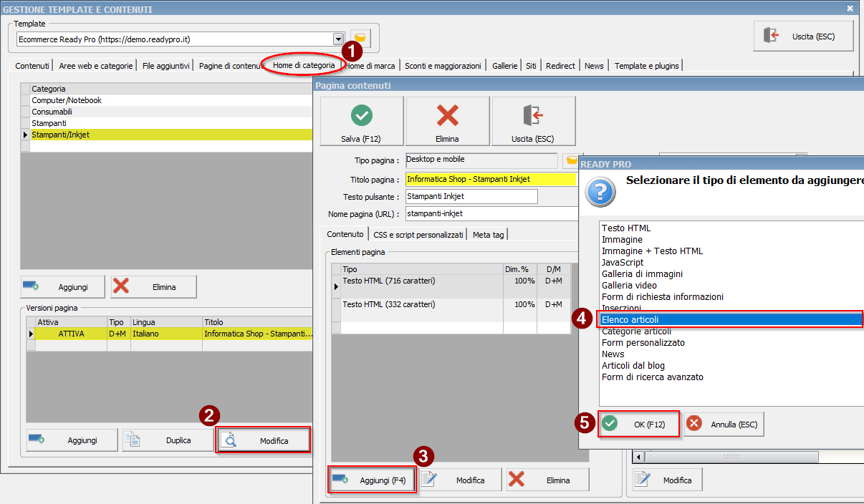This screenshot has width=864, height=504.
Task: Open the Template dropdown arrow
Action: 339,39
